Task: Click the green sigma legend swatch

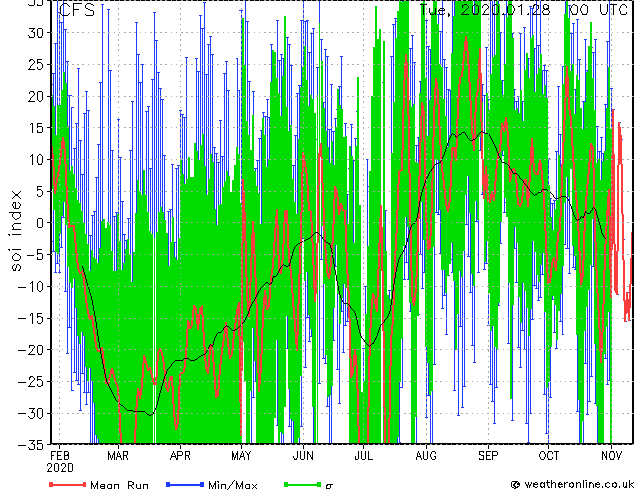Action: (x=302, y=484)
